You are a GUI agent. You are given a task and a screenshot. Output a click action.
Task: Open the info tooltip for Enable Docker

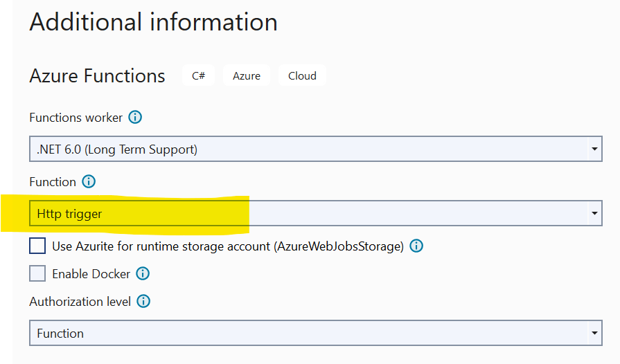[143, 274]
